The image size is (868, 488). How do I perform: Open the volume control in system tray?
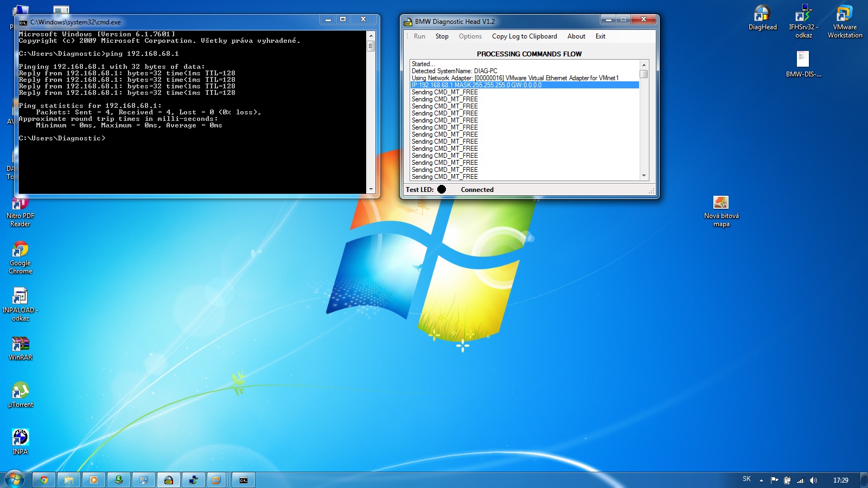click(x=813, y=480)
